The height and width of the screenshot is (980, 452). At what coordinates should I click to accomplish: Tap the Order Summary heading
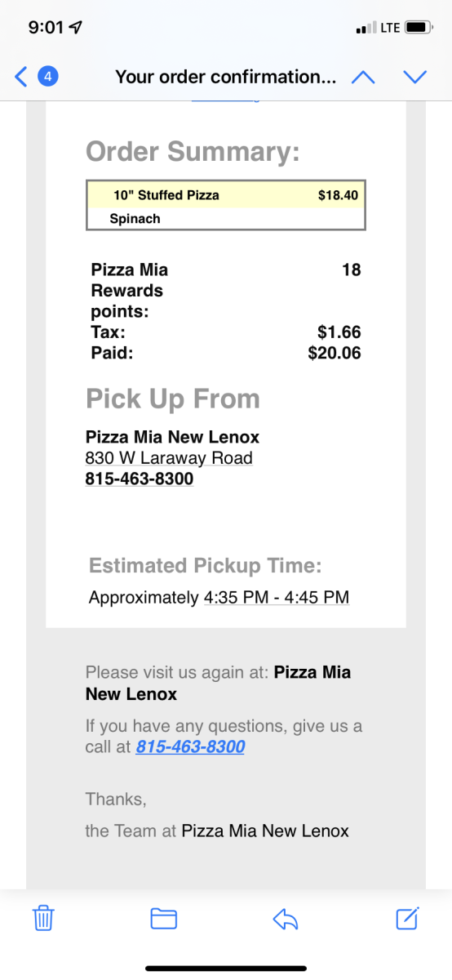point(193,151)
